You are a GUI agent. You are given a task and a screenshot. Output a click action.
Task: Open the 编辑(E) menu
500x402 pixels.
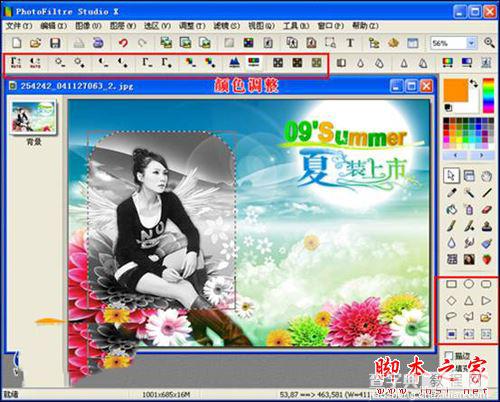click(x=54, y=26)
